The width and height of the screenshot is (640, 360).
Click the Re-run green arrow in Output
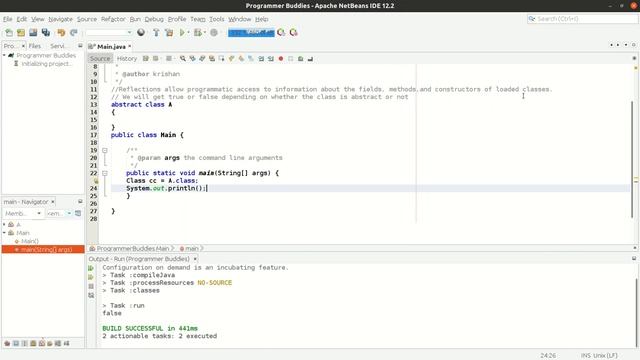click(x=91, y=268)
